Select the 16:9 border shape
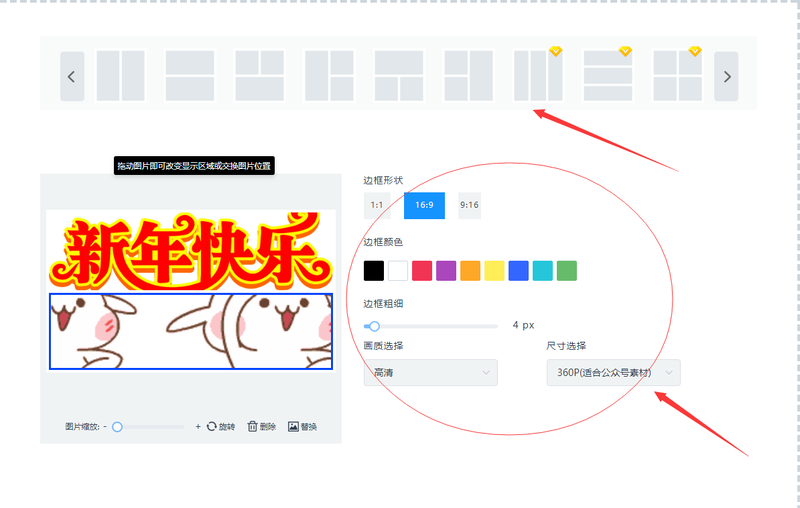This screenshot has width=800, height=508. (424, 205)
